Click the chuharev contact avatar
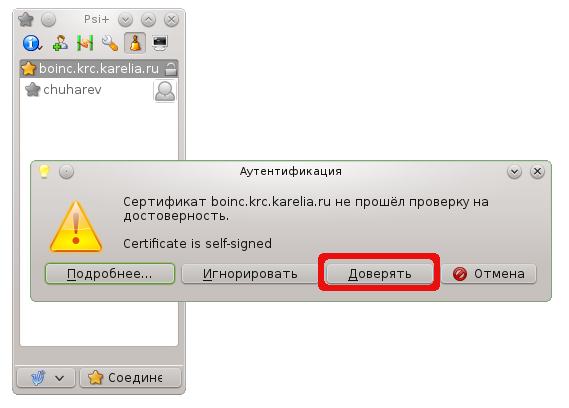 click(x=165, y=91)
